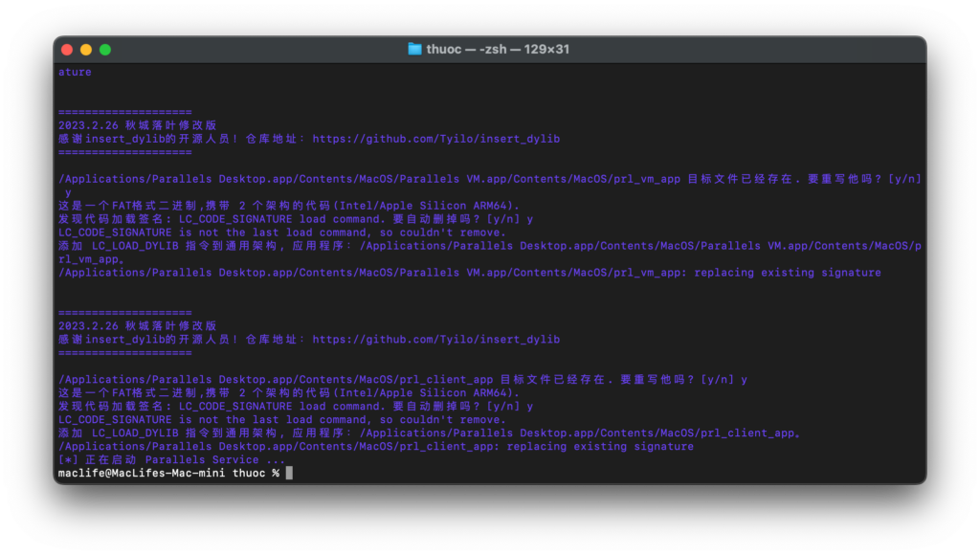Click the "正在启动 Parallels Service" status line
The image size is (980, 555).
point(172,459)
